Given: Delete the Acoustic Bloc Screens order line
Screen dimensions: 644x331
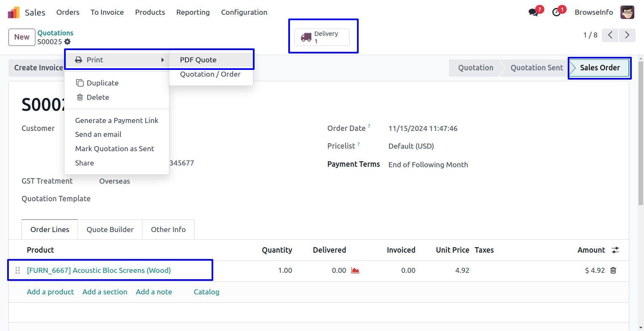Looking at the screenshot, I should point(613,270).
